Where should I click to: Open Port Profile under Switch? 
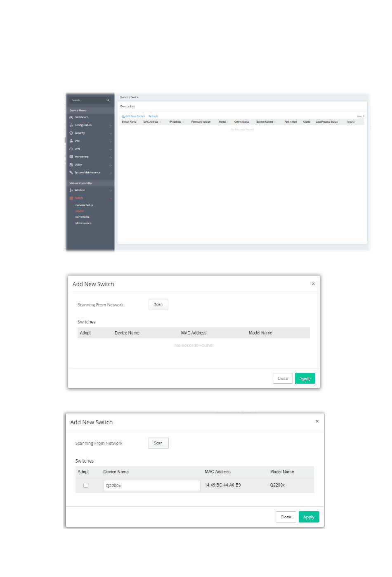pos(83,217)
